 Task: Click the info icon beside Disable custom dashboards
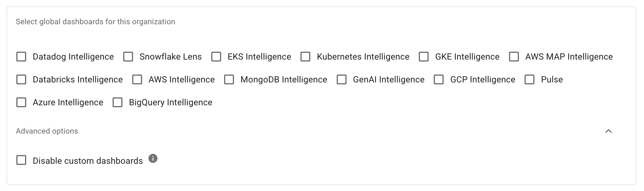point(153,158)
